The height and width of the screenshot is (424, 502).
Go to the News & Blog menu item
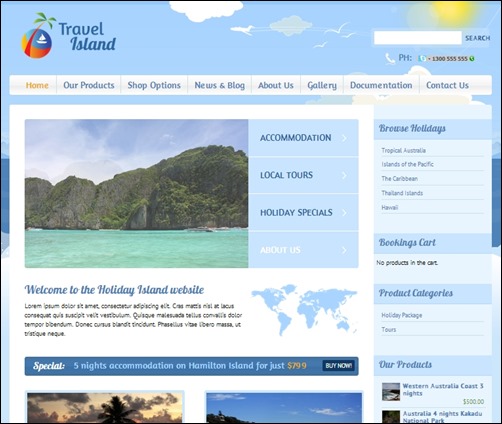(220, 85)
